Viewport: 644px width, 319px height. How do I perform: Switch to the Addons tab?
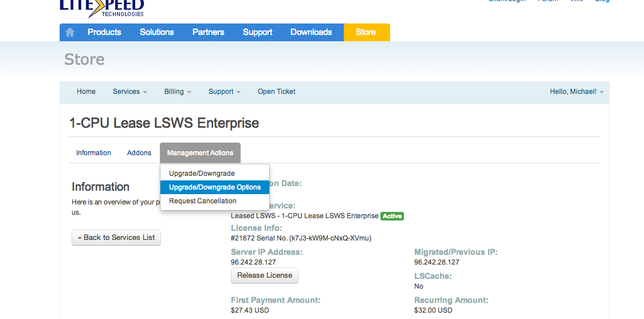139,153
